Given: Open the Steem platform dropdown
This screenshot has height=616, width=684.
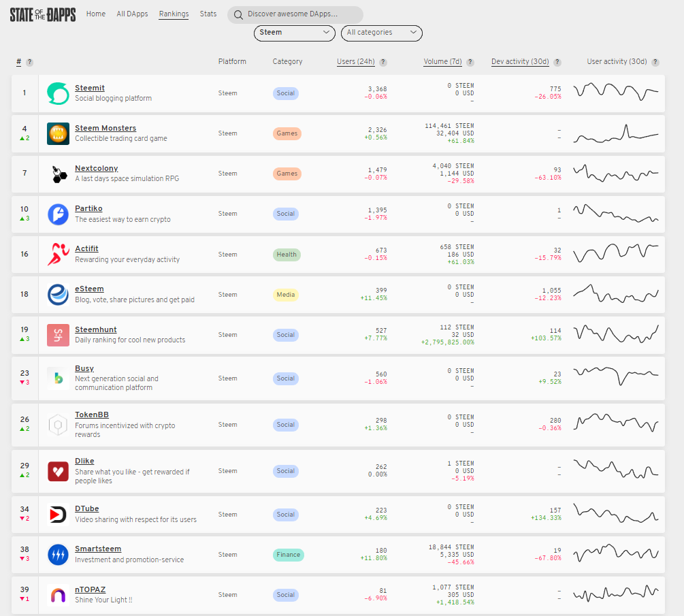Looking at the screenshot, I should [295, 33].
